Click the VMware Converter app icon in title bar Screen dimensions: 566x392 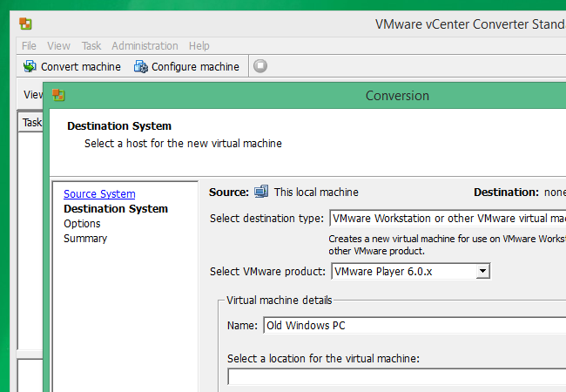[25, 24]
